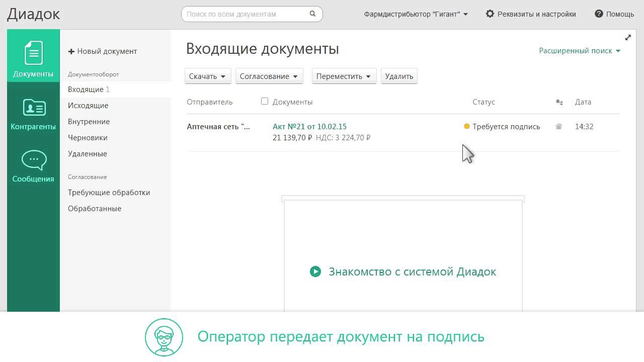This screenshot has width=644, height=362.
Task: Play the Диадок introduction video icon
Action: 315,271
